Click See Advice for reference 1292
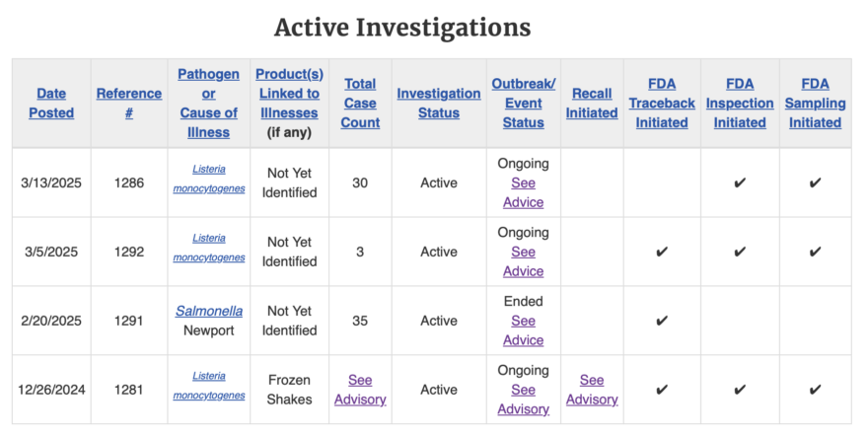The width and height of the screenshot is (868, 437). click(x=523, y=261)
